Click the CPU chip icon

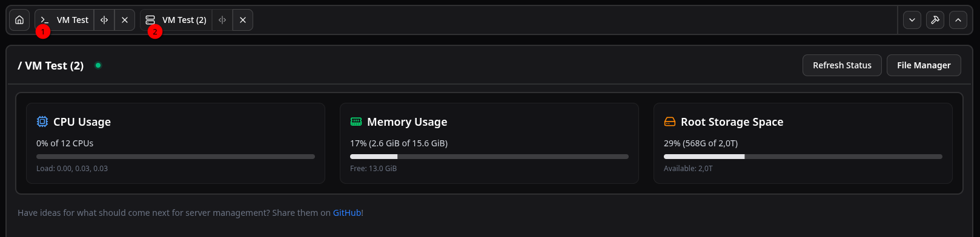[x=42, y=122]
